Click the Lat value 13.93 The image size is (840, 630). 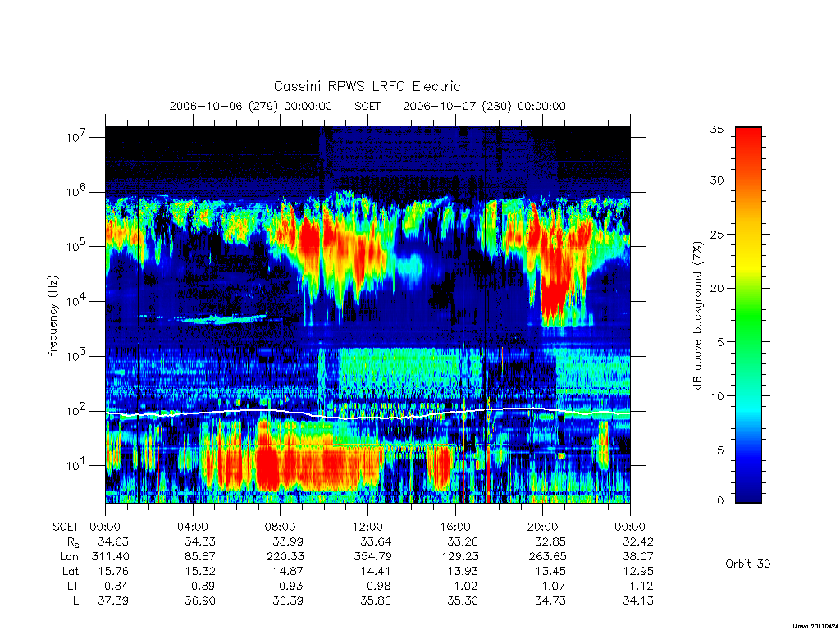pyautogui.click(x=463, y=571)
